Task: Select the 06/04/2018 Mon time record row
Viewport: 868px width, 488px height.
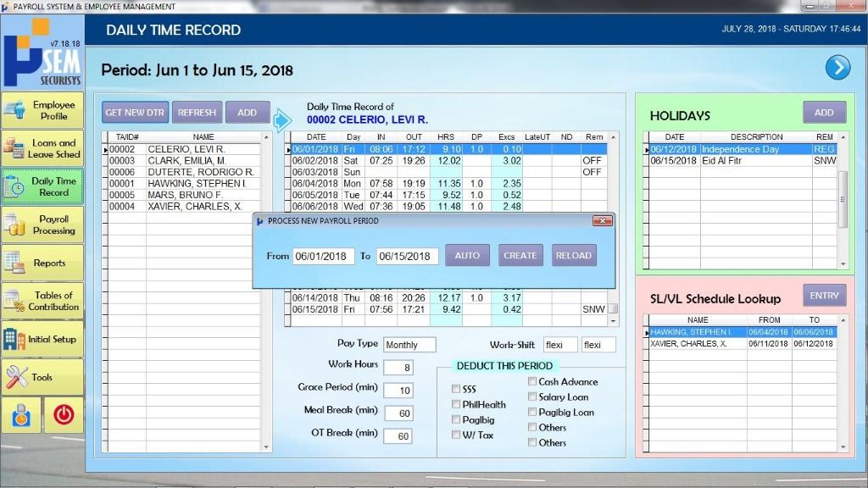Action: point(448,183)
